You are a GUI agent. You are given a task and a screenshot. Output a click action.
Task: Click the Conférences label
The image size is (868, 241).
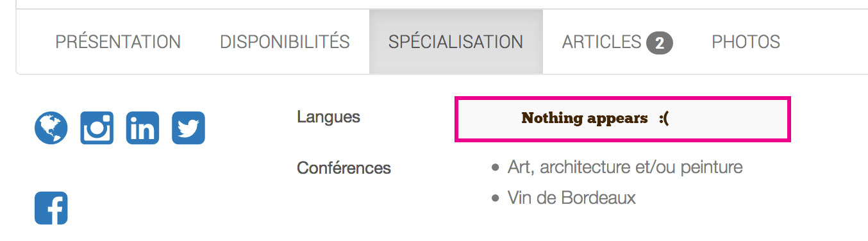click(344, 169)
